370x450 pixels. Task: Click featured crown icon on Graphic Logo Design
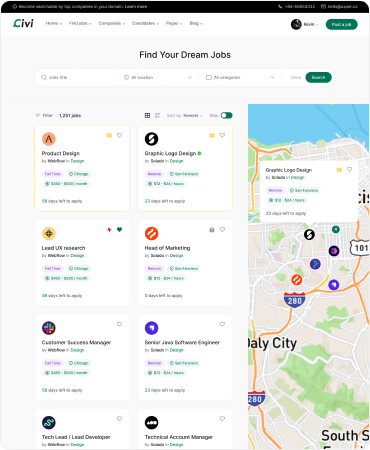(212, 135)
